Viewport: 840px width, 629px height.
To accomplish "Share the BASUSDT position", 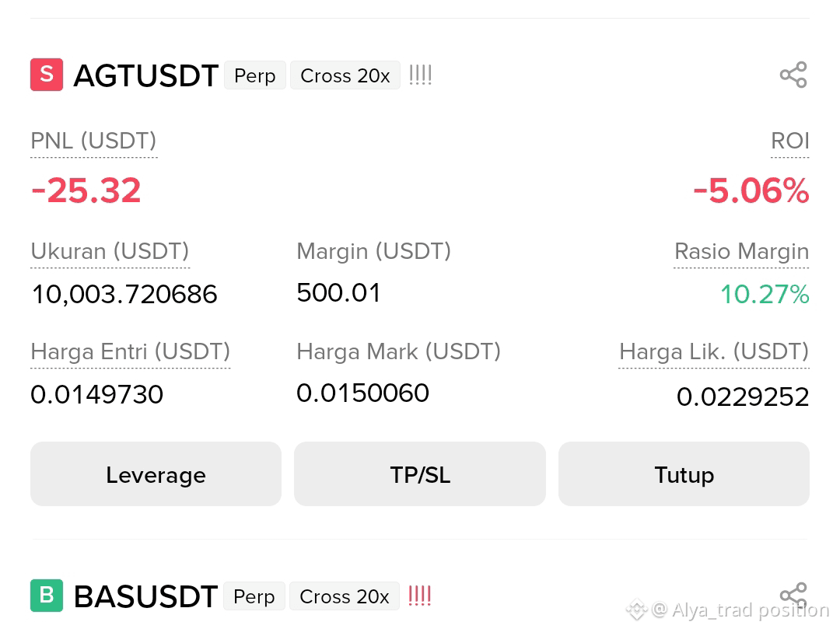I will pyautogui.click(x=793, y=596).
